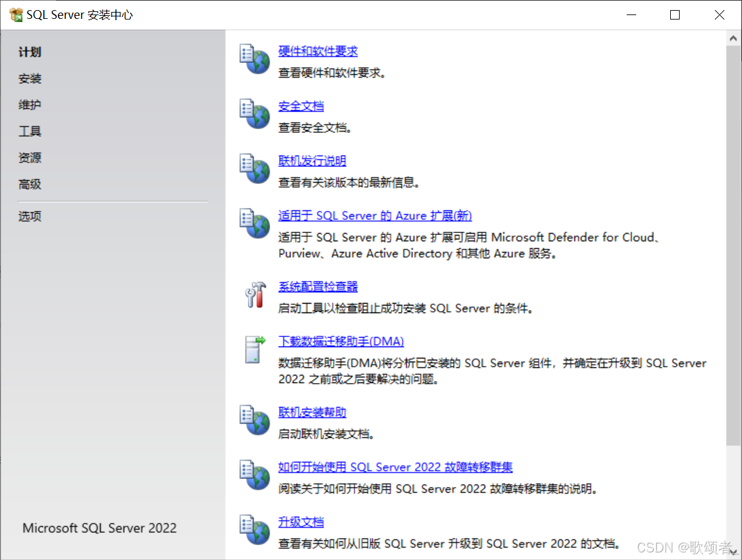
Task: Click the icon beside 硬件和软件要求
Action: [x=254, y=59]
